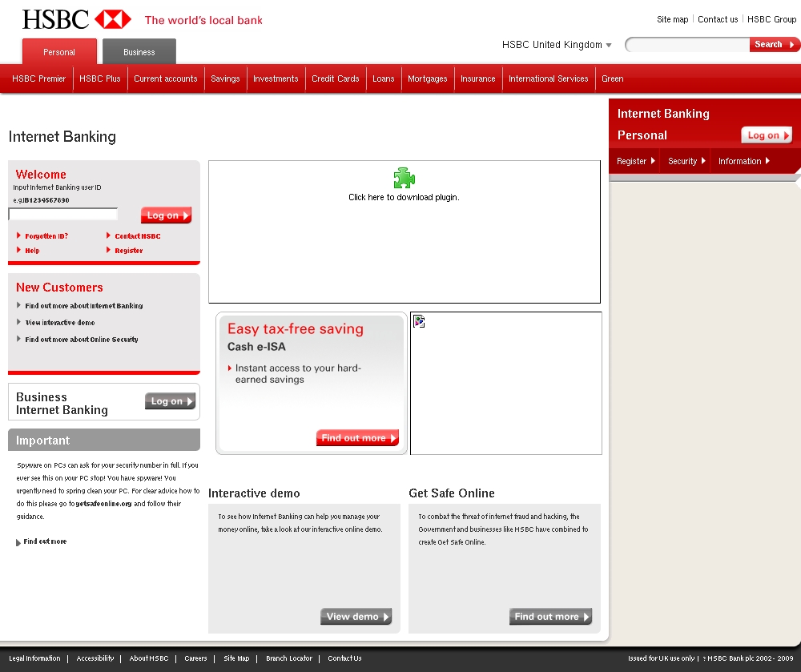Open Accessibility footer link

95,658
